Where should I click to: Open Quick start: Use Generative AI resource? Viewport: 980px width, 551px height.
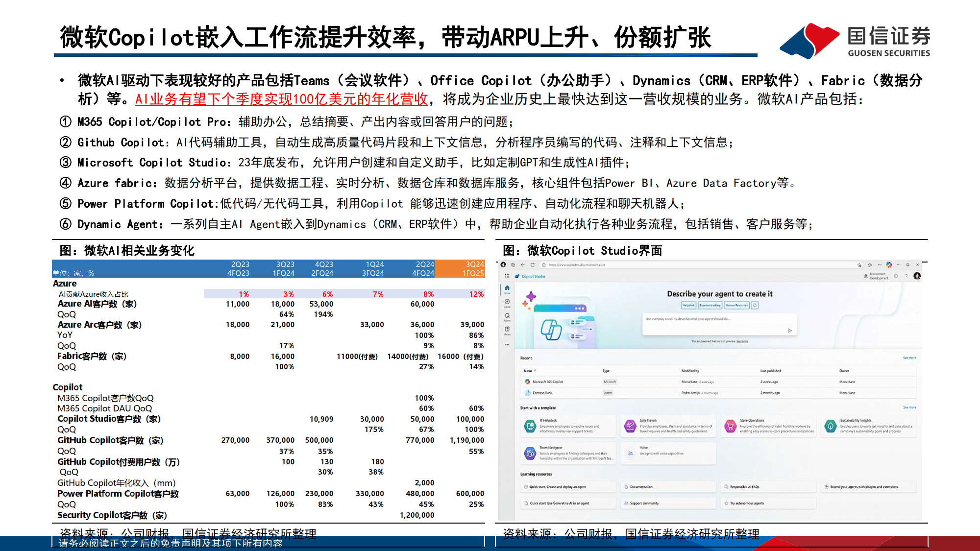click(x=568, y=503)
